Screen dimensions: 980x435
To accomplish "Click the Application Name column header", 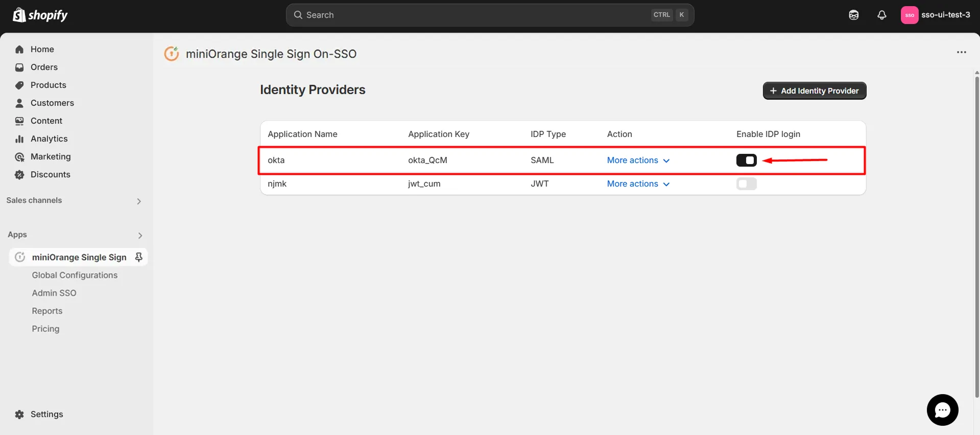I will pyautogui.click(x=302, y=134).
